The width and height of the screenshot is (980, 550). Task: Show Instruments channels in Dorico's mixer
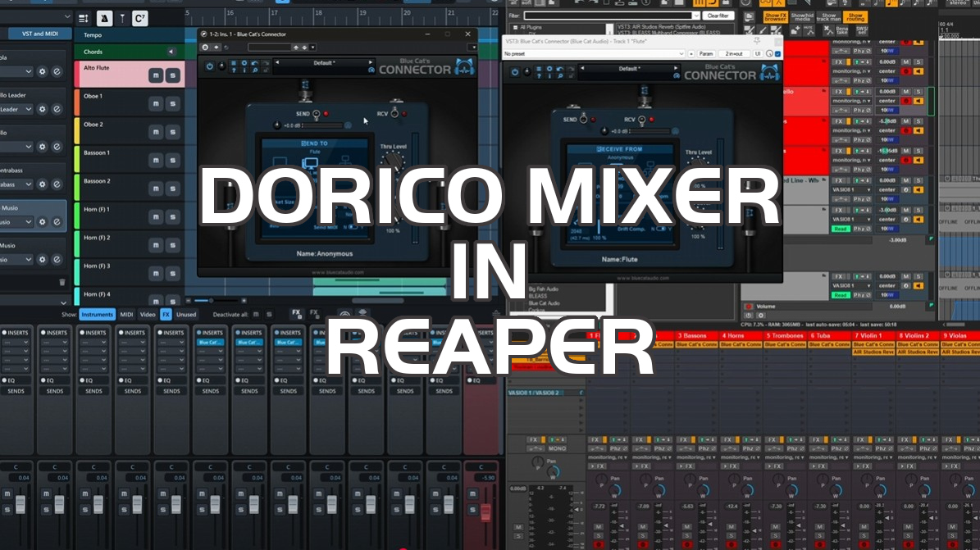click(x=97, y=315)
